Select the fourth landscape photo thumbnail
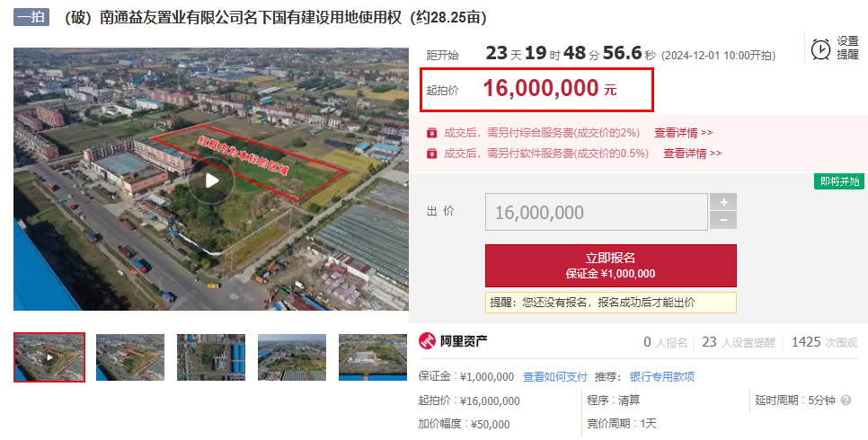This screenshot has width=868, height=440. [x=292, y=357]
